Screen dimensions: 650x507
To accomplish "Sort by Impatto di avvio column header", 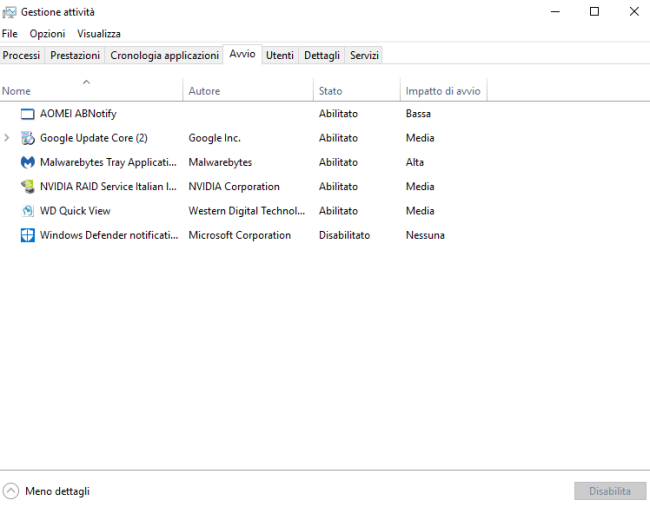I will coord(444,89).
